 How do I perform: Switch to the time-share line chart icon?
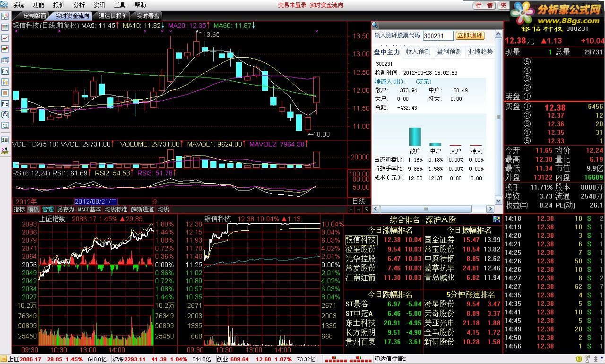5,38
